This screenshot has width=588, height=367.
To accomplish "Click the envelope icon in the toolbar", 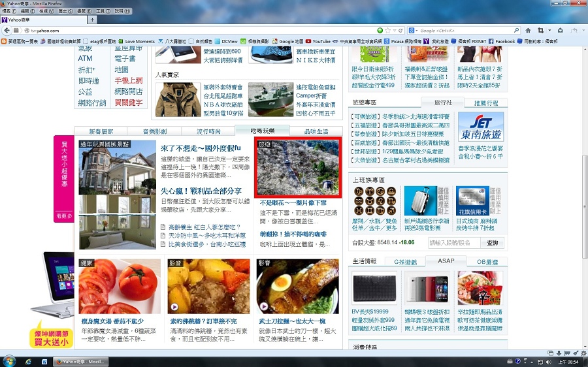I will (x=561, y=30).
